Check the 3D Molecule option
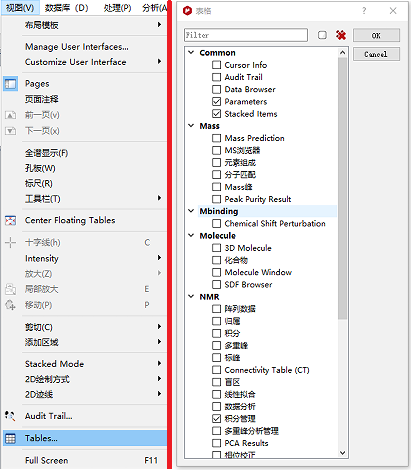 216,248
